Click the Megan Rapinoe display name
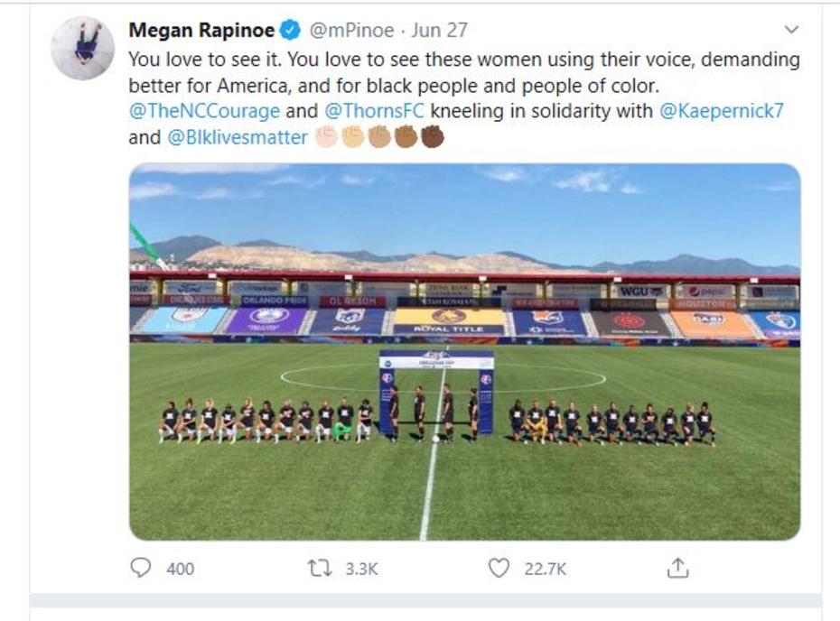Image resolution: width=840 pixels, height=621 pixels. click(x=201, y=30)
